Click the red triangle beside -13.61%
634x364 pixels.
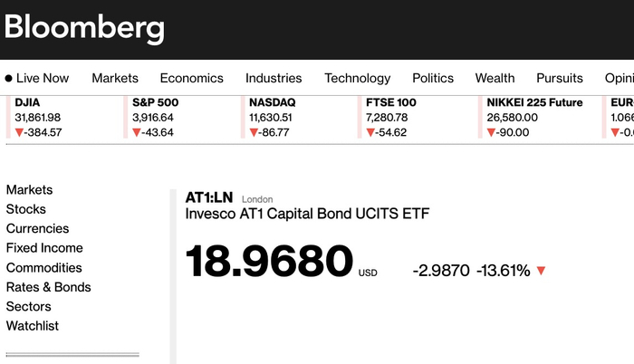point(542,271)
